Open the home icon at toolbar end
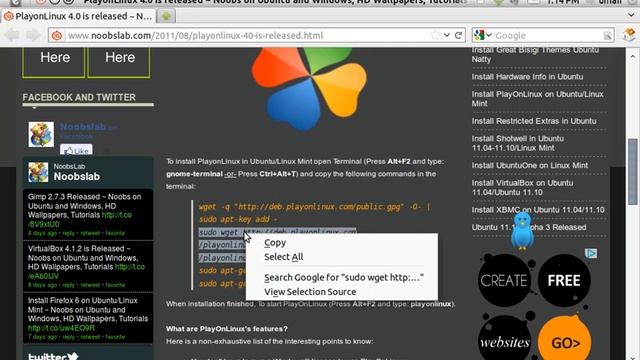 [x=629, y=35]
